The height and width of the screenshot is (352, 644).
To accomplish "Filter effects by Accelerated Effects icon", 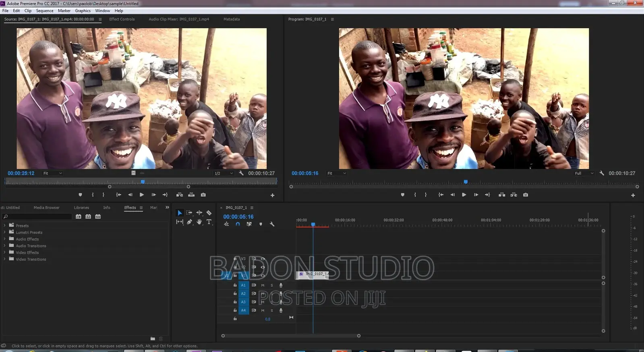I will (78, 217).
